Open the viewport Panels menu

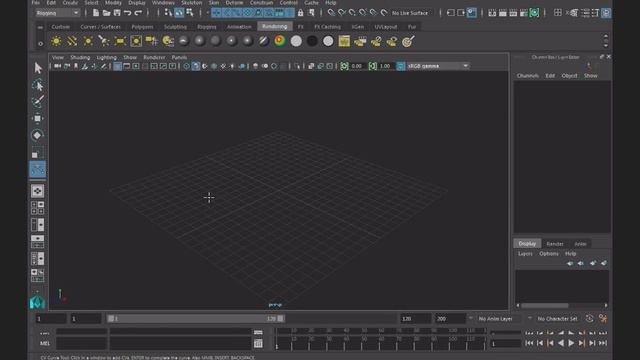(179, 58)
